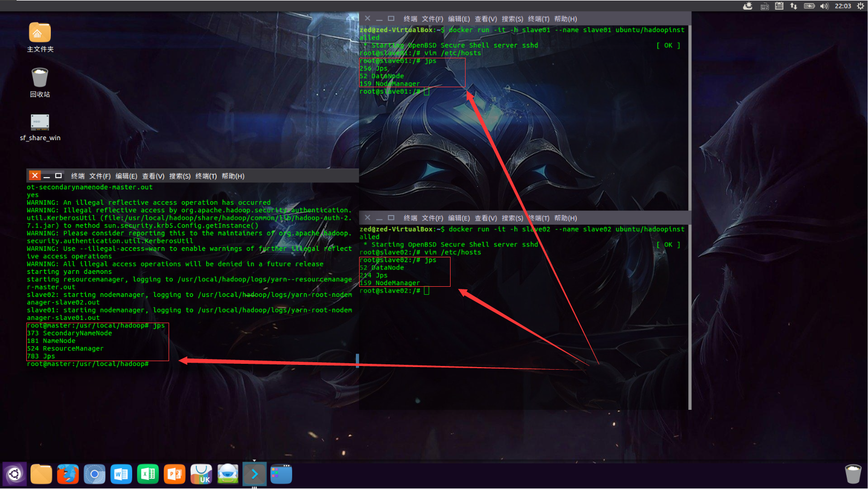Click '159 NodeManager' line in slave02 terminal
The width and height of the screenshot is (868, 489).
click(x=390, y=283)
